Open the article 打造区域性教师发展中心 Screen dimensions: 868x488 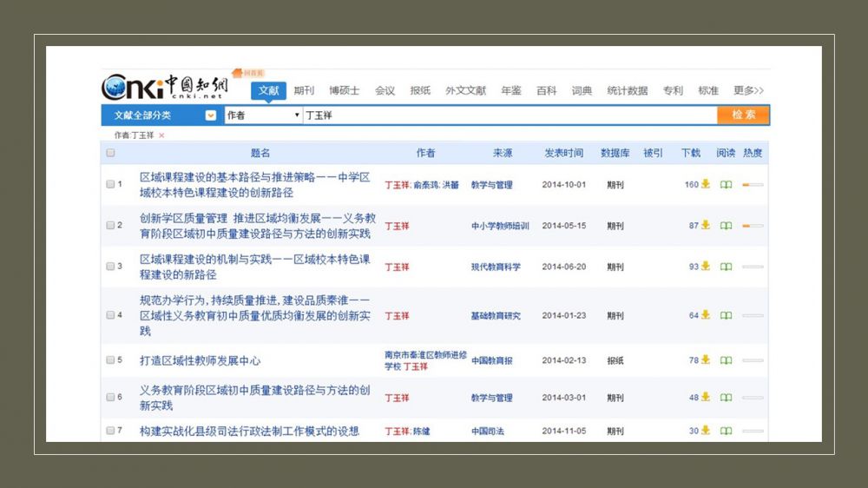[x=200, y=359]
